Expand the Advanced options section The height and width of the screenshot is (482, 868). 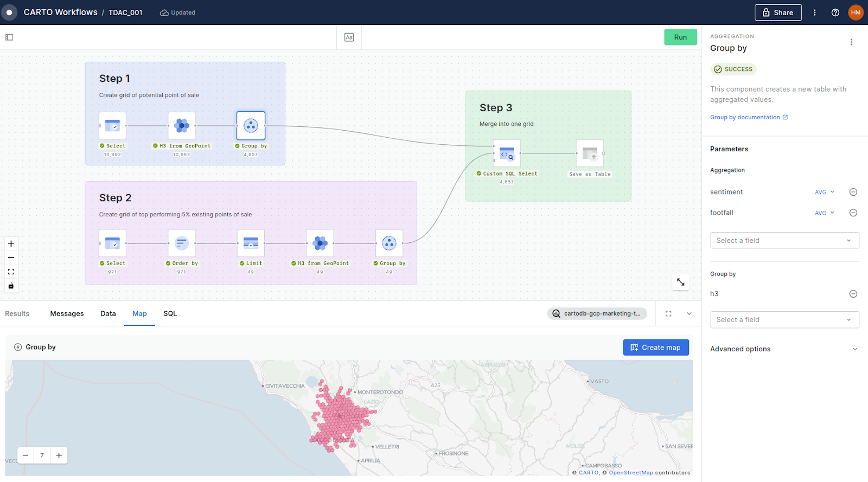coord(784,349)
